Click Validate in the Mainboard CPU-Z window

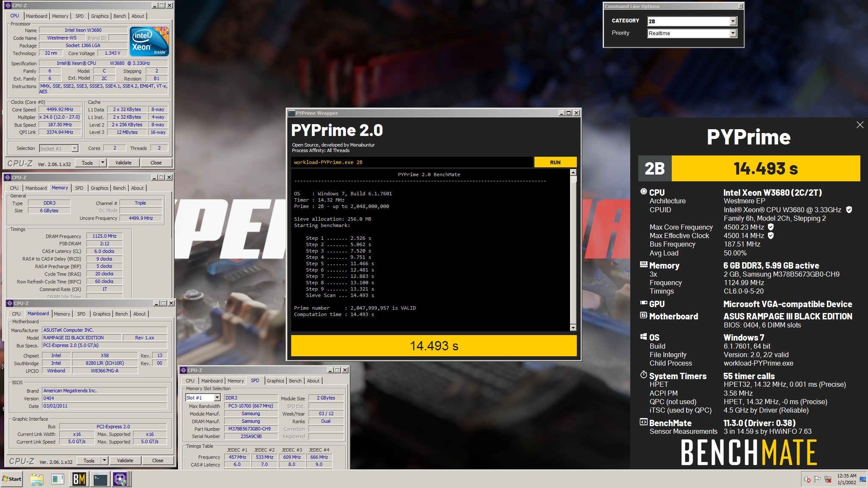pyautogui.click(x=125, y=460)
